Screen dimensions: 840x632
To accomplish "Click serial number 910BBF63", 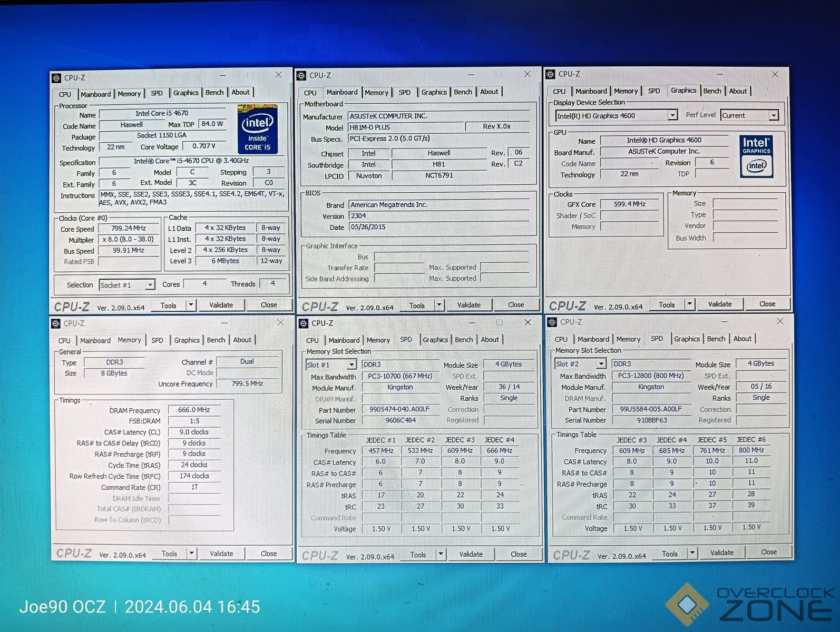I will coord(651,420).
